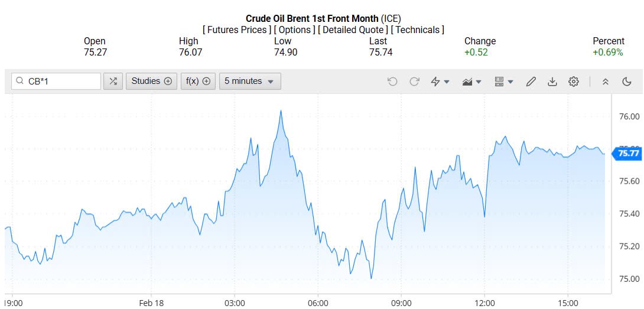
Task: Toggle dark mode moon icon
Action: pyautogui.click(x=627, y=82)
